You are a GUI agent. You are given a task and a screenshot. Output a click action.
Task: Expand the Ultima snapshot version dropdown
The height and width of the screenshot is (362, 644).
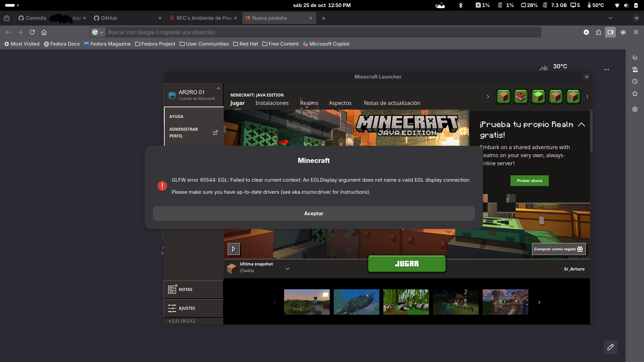point(287,268)
